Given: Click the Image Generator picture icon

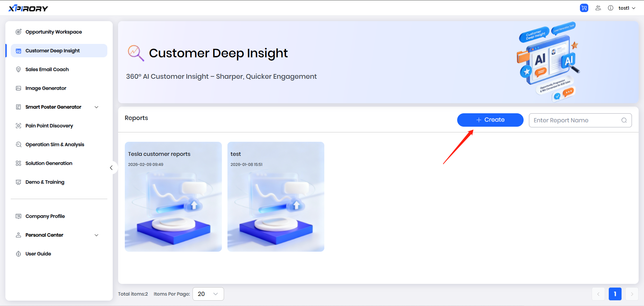Looking at the screenshot, I should pyautogui.click(x=18, y=88).
